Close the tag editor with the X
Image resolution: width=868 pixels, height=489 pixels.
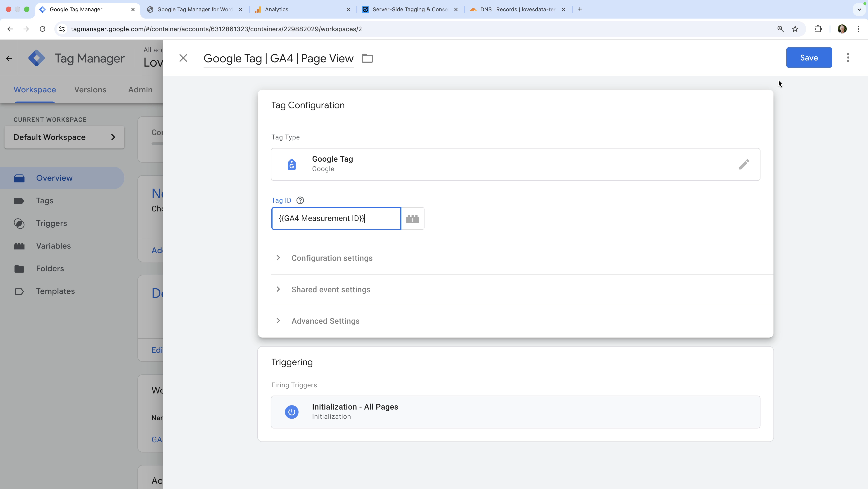[x=183, y=58]
